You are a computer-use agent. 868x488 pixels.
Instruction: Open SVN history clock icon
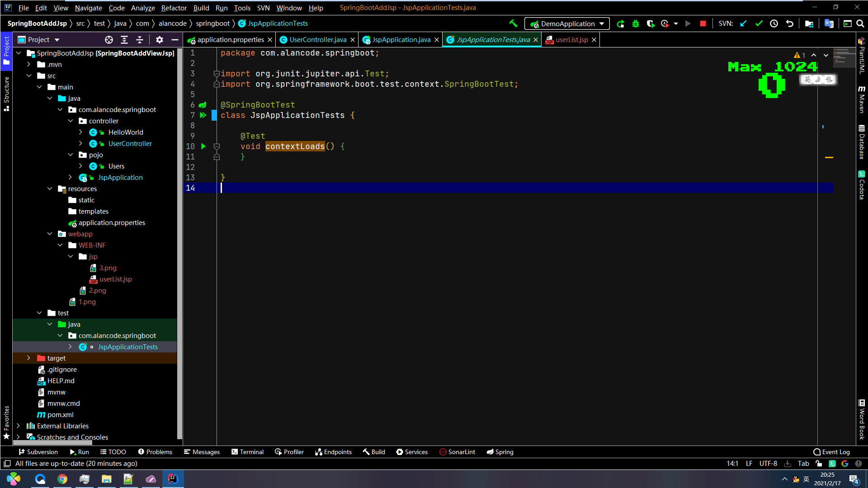774,23
